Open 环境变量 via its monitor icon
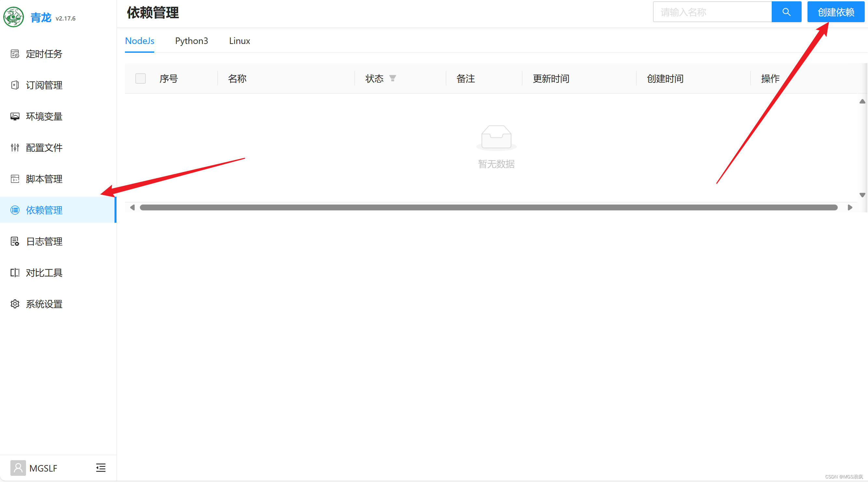This screenshot has height=482, width=868. (15, 116)
